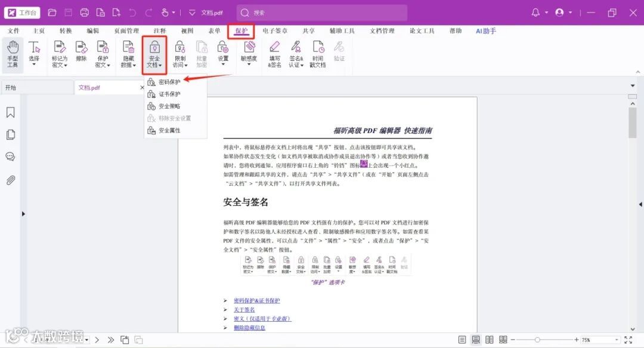Choose the 擦除 erase tool
644x348 pixels.
(x=81, y=52)
